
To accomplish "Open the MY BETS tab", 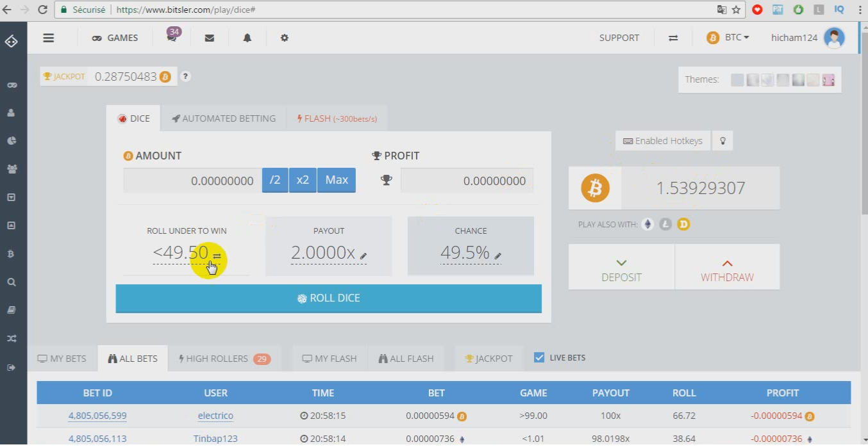I will [62, 359].
